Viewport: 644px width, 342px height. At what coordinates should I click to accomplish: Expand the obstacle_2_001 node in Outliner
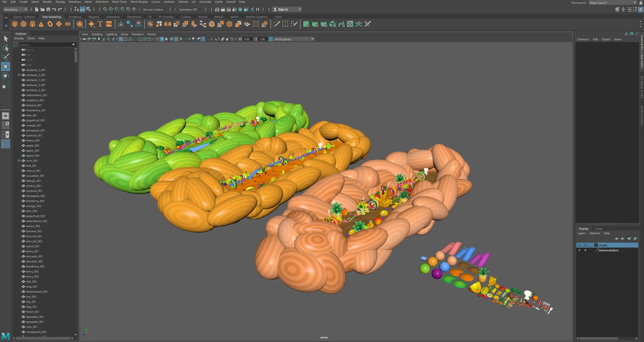[19, 75]
